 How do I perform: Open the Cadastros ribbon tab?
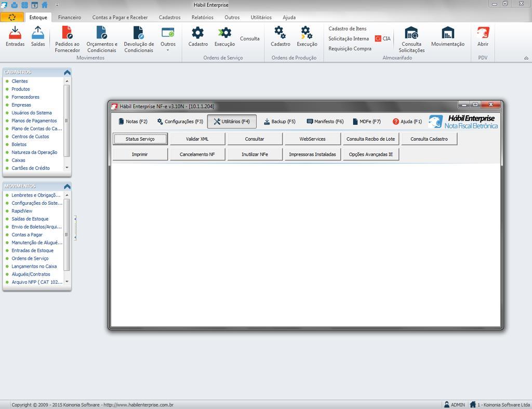click(x=170, y=17)
